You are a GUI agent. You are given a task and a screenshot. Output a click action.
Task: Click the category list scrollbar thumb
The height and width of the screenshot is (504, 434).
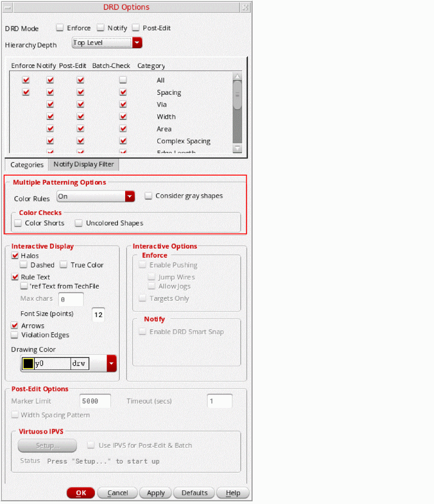[237, 95]
